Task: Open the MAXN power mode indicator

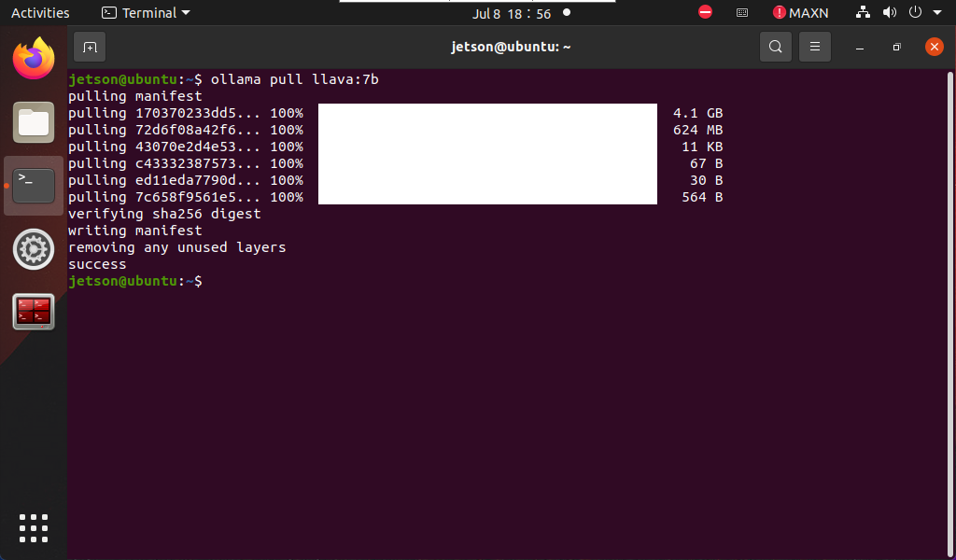Action: coord(800,13)
